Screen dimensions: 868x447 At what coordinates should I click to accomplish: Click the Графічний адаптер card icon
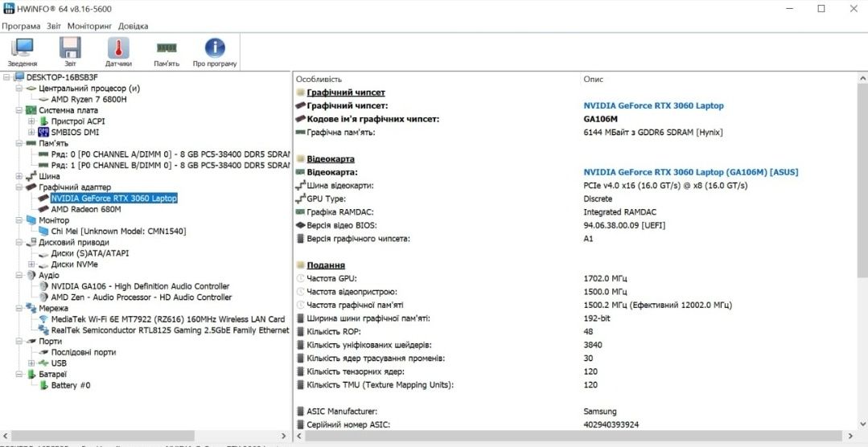[31, 187]
